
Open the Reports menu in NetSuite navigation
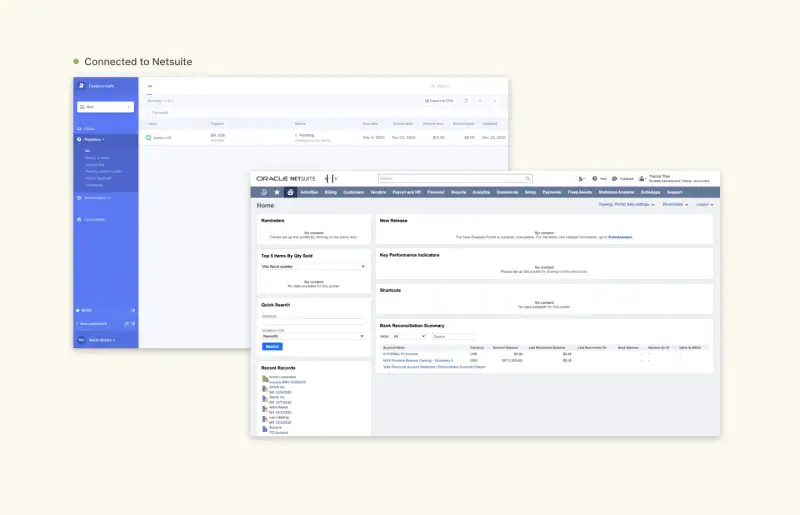(458, 192)
